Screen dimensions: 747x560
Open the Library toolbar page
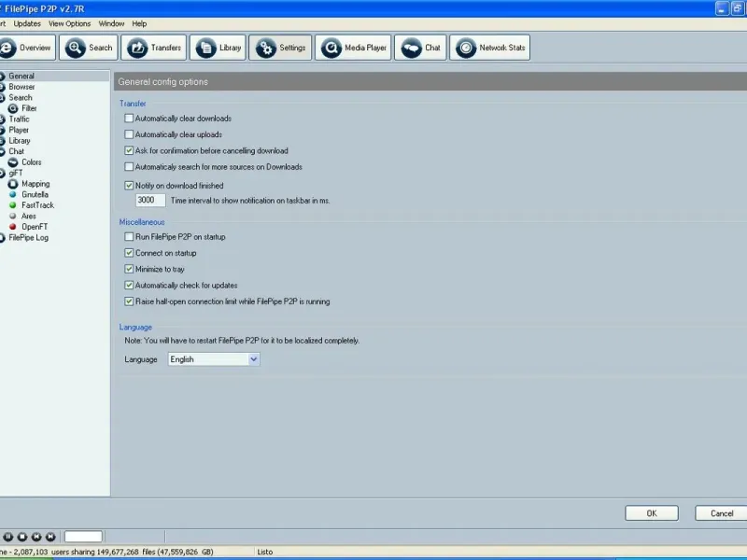[x=218, y=48]
